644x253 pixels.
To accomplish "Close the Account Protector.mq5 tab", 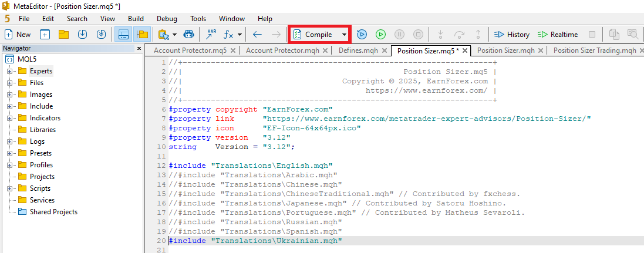I will coord(233,50).
